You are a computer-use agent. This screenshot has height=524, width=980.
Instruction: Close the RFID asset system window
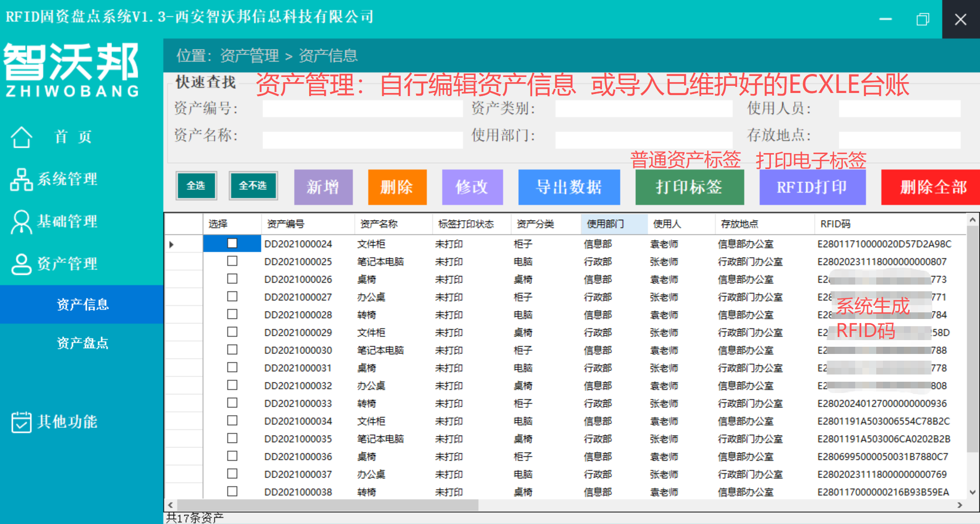point(960,20)
